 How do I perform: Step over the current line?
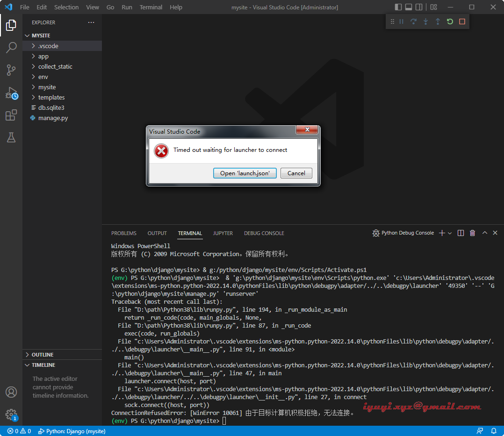[x=413, y=21]
